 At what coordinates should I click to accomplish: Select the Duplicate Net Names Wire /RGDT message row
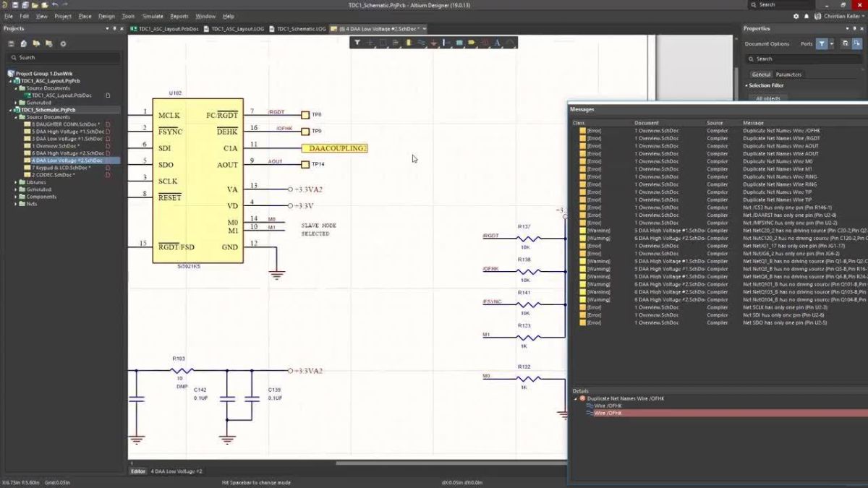(x=720, y=138)
